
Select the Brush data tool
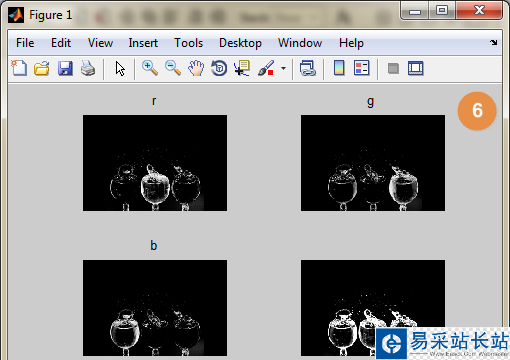pyautogui.click(x=266, y=68)
